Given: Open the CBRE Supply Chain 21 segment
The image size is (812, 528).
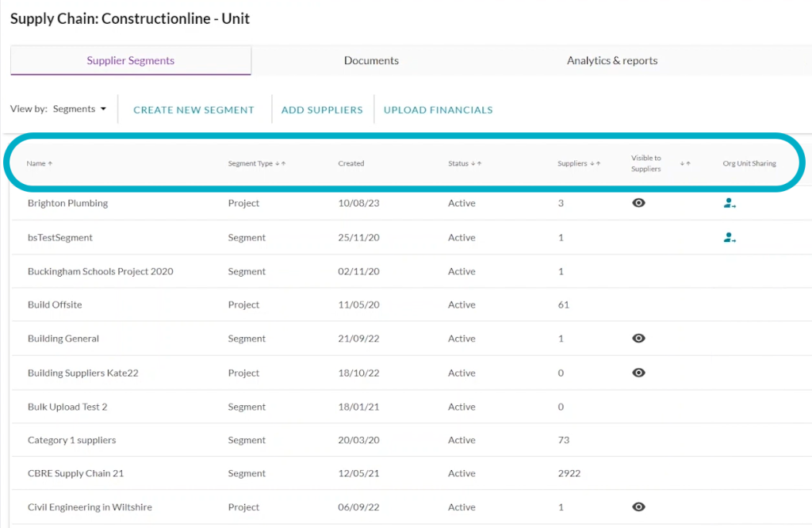Looking at the screenshot, I should coord(75,473).
